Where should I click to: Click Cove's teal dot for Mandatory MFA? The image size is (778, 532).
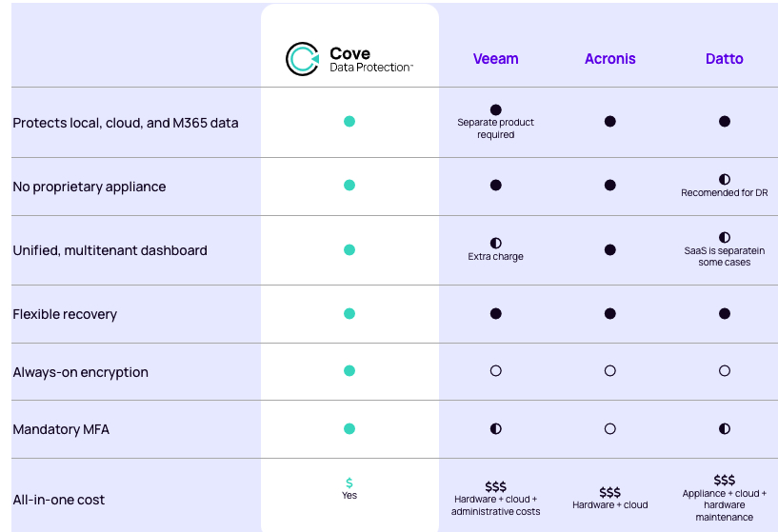coord(349,429)
